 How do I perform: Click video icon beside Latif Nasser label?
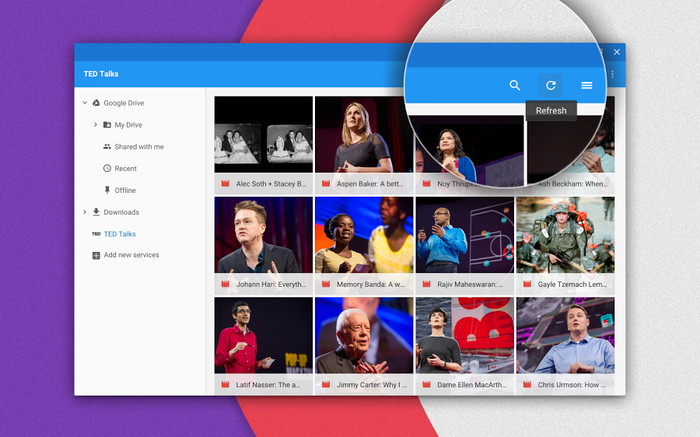coord(225,384)
